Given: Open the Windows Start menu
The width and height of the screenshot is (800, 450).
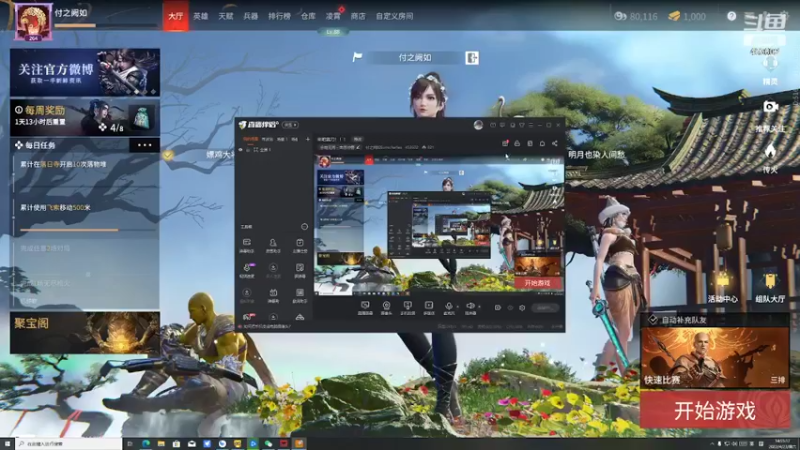Looking at the screenshot, I should 7,444.
